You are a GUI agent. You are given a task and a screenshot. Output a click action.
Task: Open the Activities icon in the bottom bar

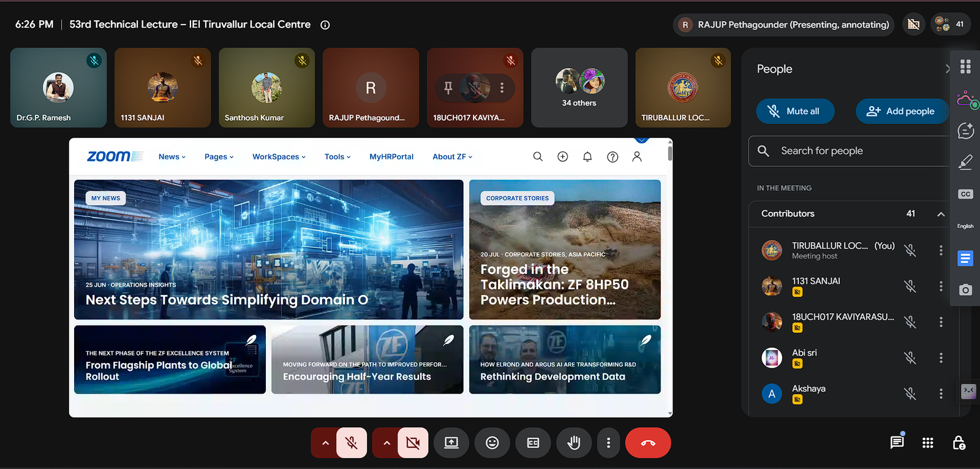[928, 443]
